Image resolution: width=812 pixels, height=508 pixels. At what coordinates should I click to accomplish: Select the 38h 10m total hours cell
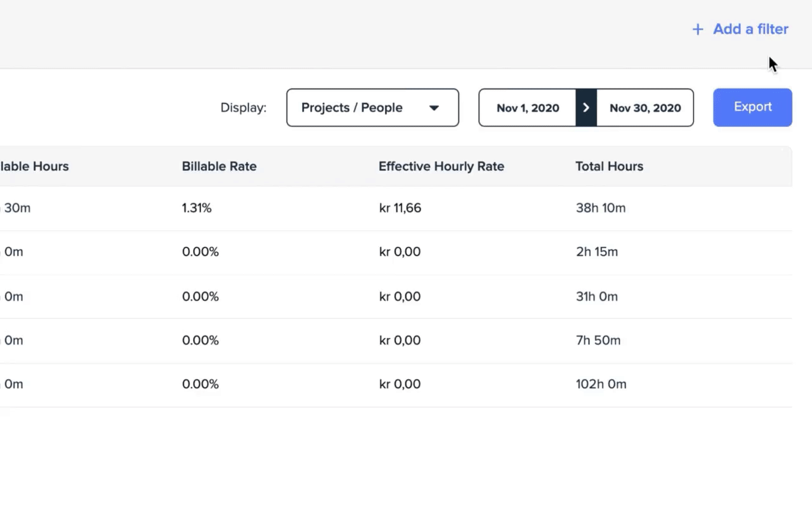(600, 208)
